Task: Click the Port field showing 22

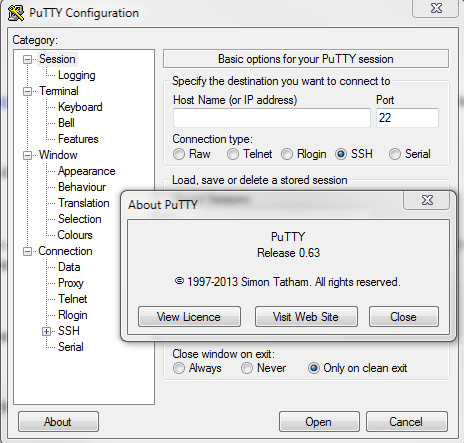Action: [407, 118]
